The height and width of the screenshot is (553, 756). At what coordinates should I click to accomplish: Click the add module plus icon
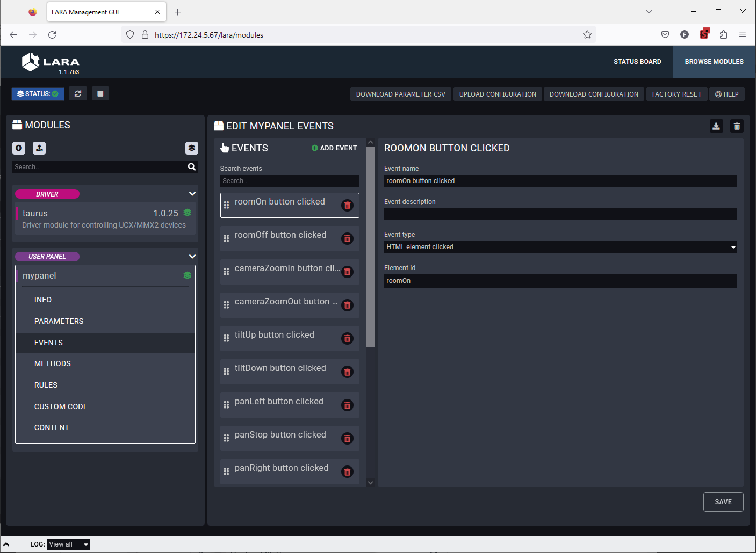19,148
